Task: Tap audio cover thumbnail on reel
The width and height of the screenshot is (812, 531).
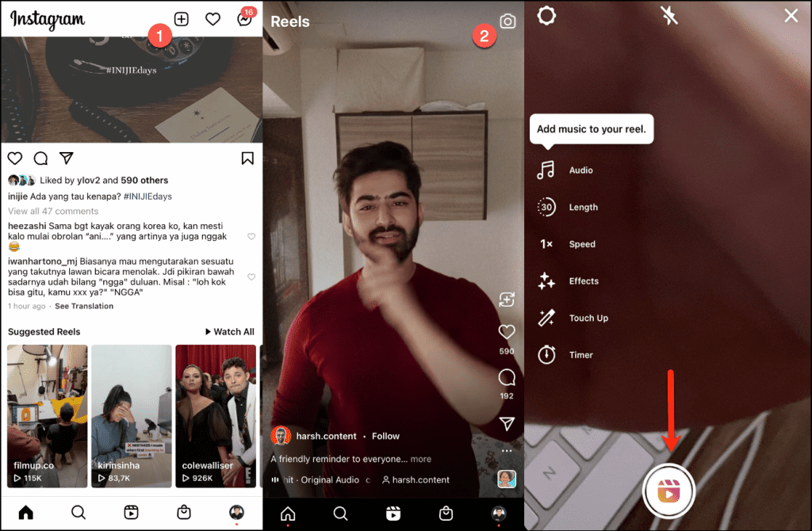Action: click(x=507, y=479)
